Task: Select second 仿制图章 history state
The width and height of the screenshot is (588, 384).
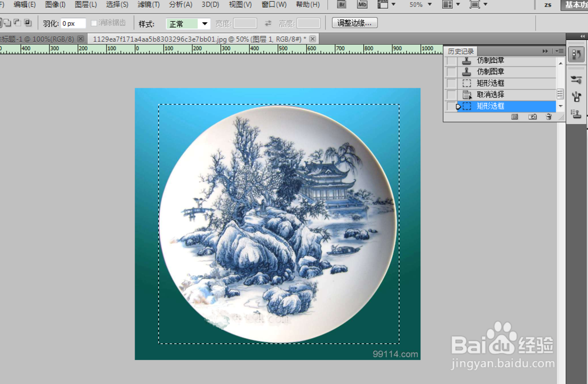Action: tap(507, 72)
